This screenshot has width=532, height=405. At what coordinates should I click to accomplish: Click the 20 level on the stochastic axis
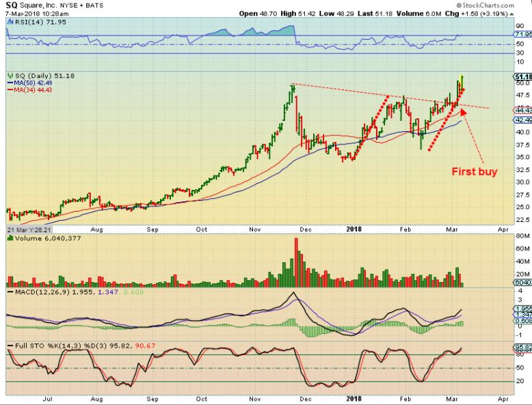tap(520, 381)
